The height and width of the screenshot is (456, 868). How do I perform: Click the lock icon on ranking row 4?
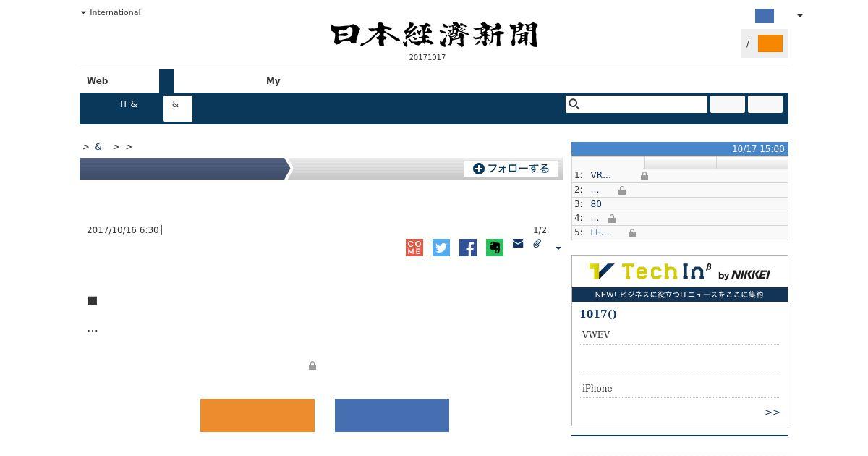pyautogui.click(x=612, y=219)
